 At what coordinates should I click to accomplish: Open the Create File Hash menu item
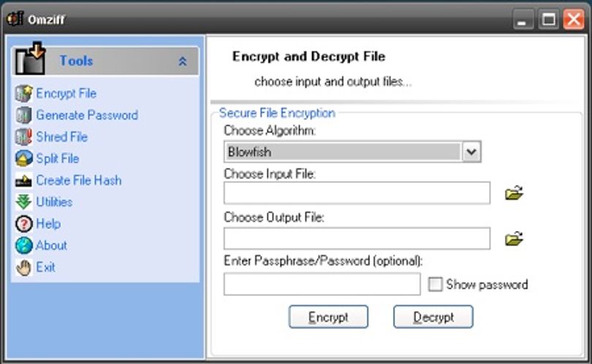79,181
